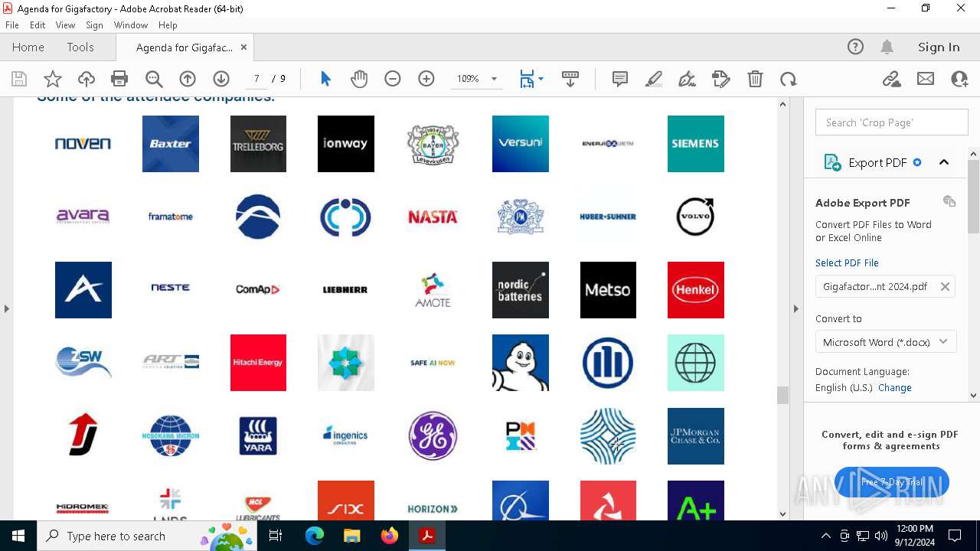Delete the page with the trash icon
The width and height of the screenshot is (980, 551).
755,79
